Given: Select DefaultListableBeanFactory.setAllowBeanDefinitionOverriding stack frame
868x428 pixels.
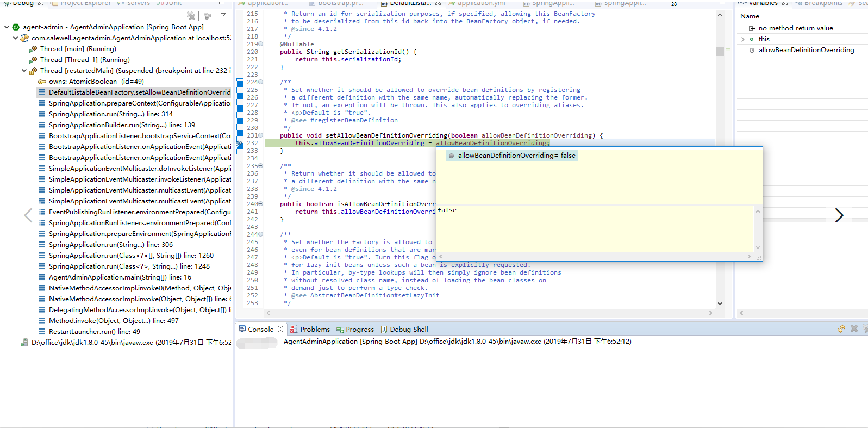Looking at the screenshot, I should 134,92.
